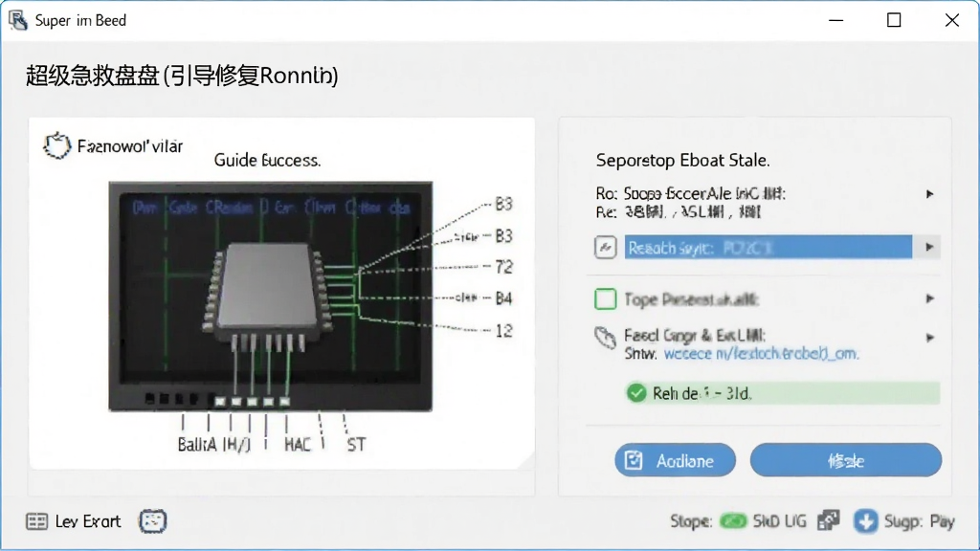Click the clipboard icon inside the Aodiane button
The width and height of the screenshot is (980, 551).
point(634,460)
